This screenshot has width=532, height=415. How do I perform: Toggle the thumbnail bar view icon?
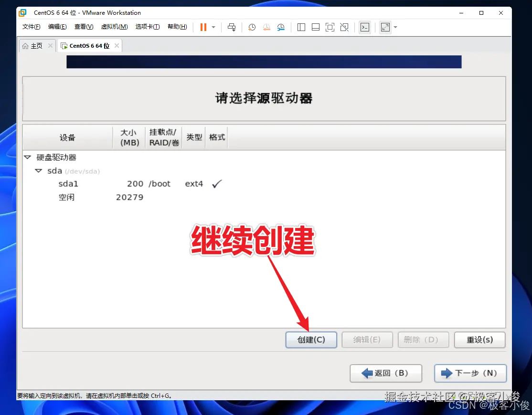click(x=316, y=27)
